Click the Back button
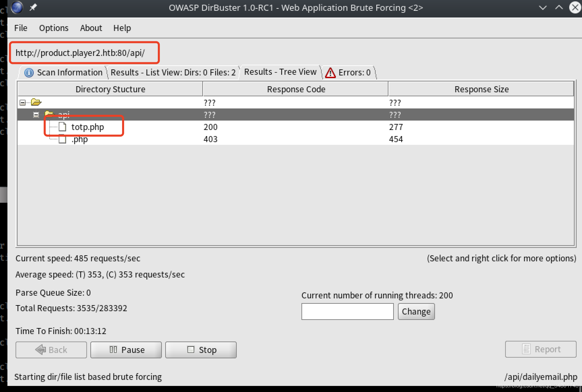582x392 pixels. click(51, 350)
